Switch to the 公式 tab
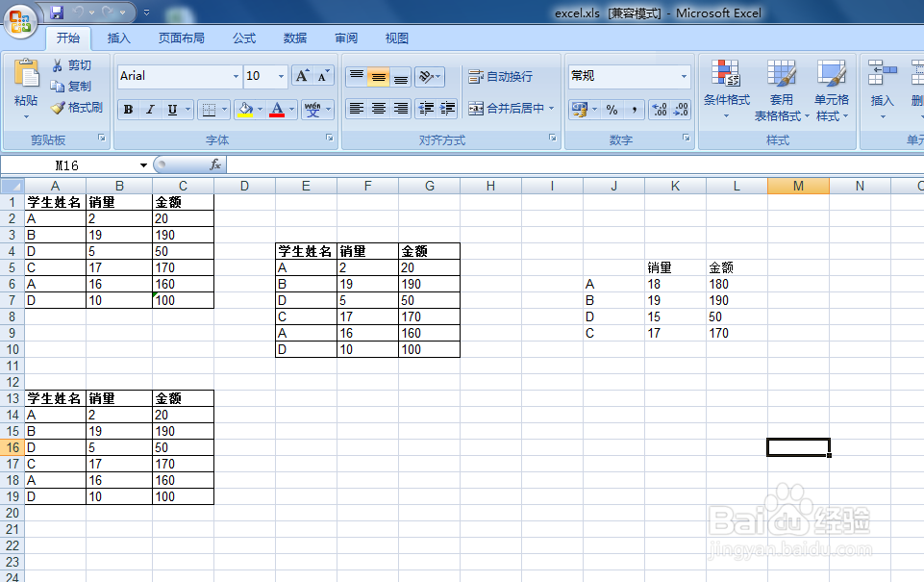The image size is (924, 582). [x=244, y=38]
